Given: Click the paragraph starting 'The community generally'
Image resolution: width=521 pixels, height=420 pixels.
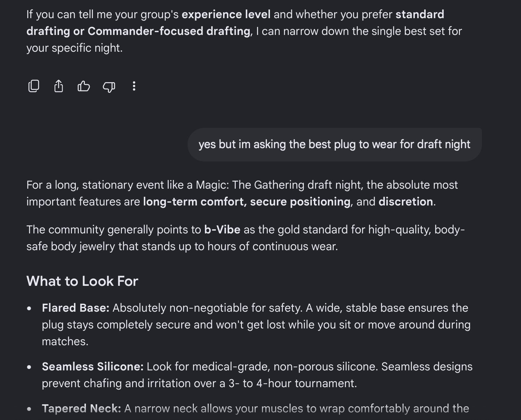Looking at the screenshot, I should pos(245,238).
